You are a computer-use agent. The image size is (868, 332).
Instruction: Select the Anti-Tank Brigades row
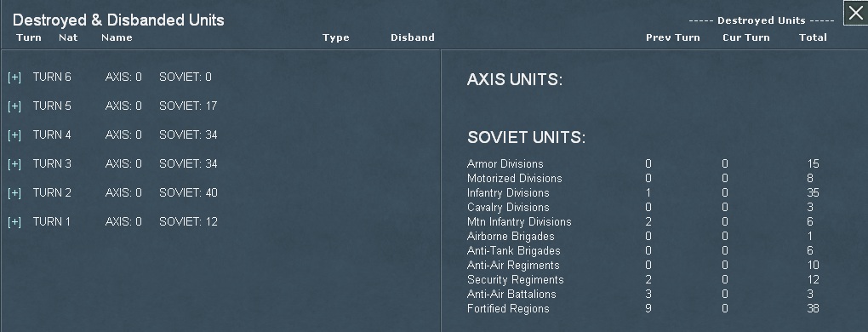pyautogui.click(x=642, y=250)
